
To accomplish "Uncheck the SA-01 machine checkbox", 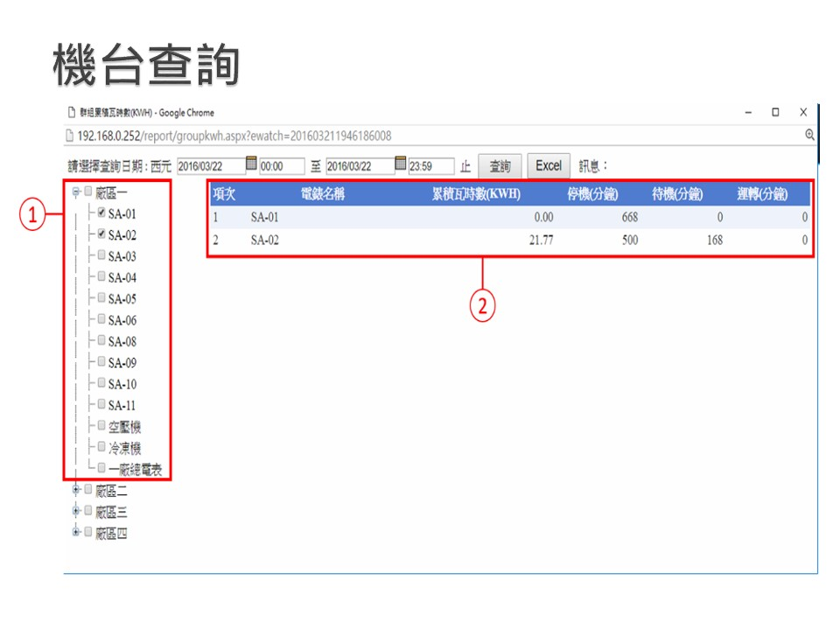I will click(102, 213).
